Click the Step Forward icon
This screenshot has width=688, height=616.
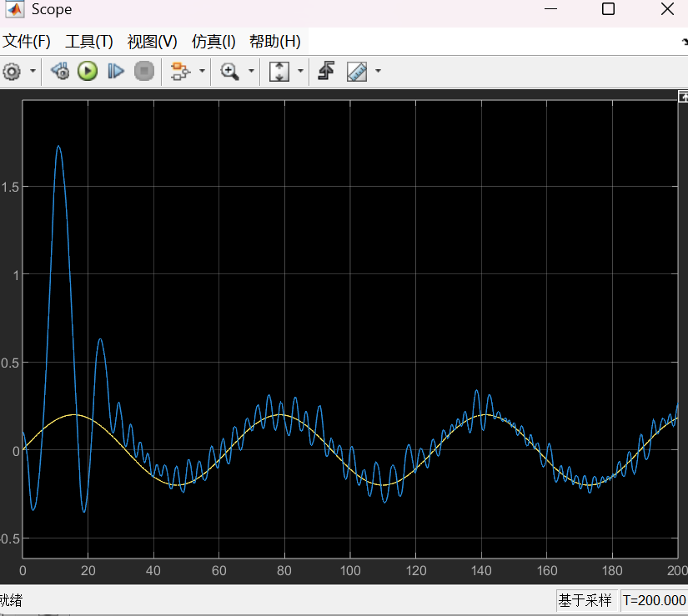pyautogui.click(x=116, y=72)
